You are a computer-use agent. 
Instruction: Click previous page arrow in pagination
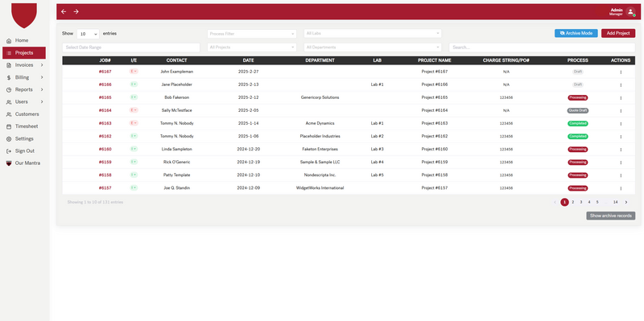tap(555, 202)
